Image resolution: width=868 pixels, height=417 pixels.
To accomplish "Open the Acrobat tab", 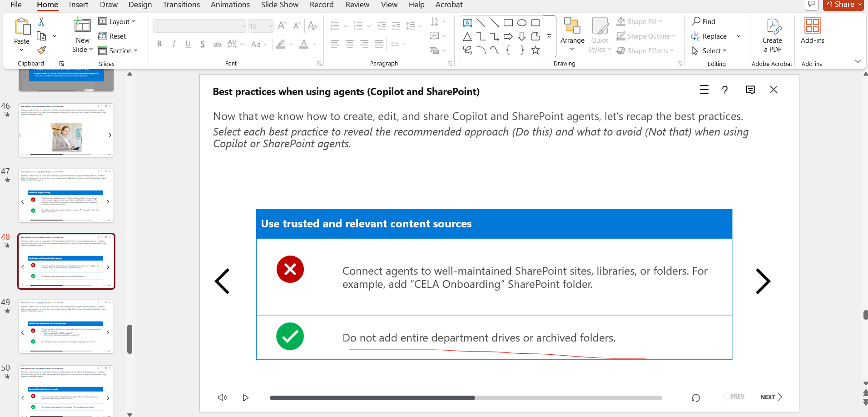I will pos(449,5).
